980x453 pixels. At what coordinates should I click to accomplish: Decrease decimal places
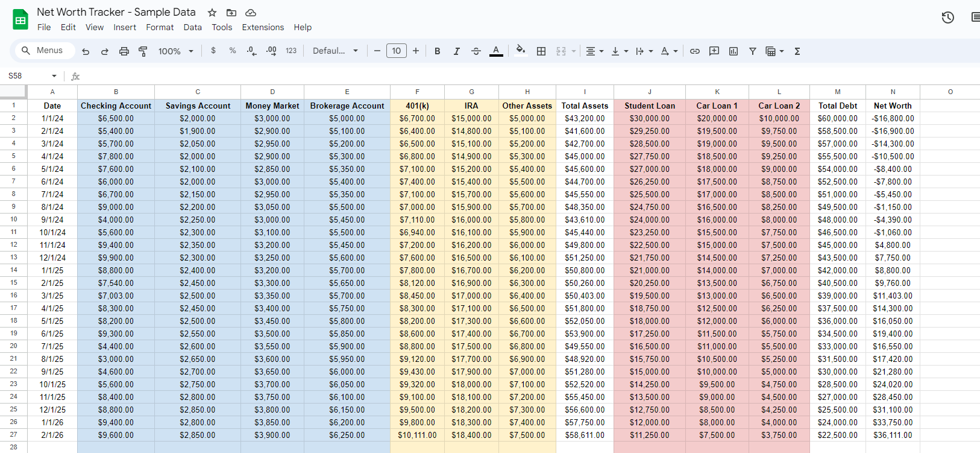[252, 51]
